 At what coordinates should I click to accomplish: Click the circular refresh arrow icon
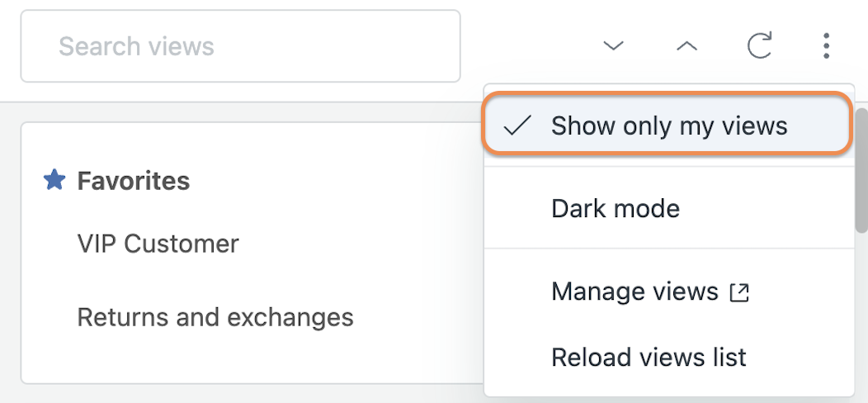click(x=759, y=45)
